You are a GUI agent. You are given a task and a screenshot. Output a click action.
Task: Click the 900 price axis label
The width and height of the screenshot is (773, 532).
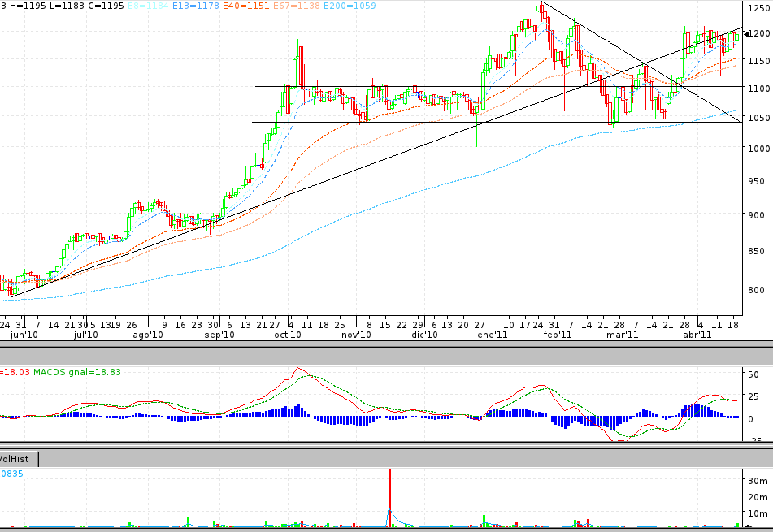tap(756, 215)
